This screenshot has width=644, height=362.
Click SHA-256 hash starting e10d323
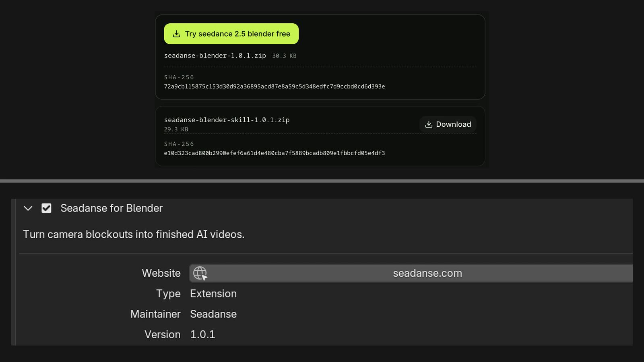[275, 153]
